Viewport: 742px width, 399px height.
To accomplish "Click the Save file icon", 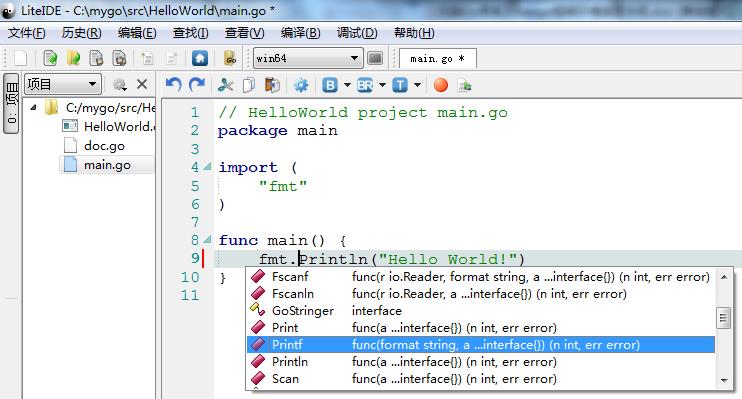I will pos(97,58).
